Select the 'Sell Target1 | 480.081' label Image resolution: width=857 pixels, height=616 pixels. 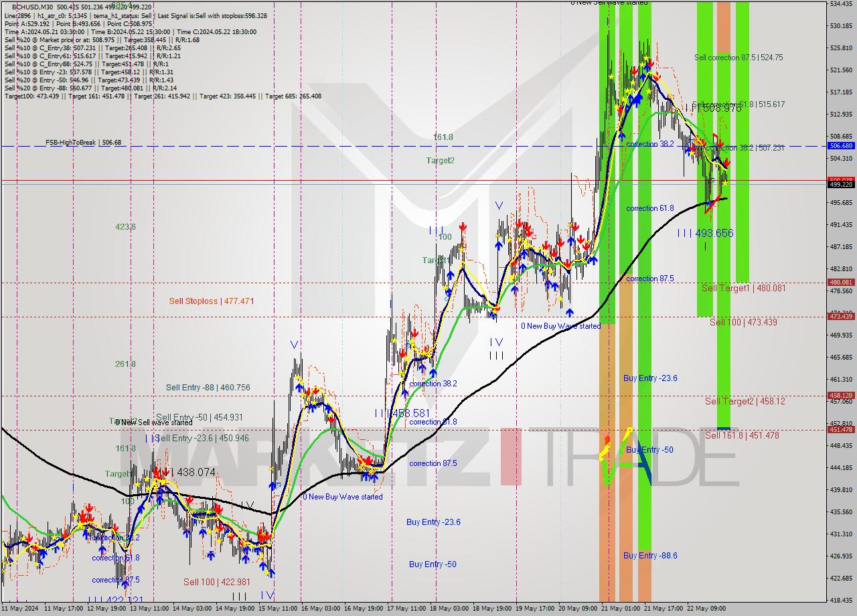click(x=744, y=288)
